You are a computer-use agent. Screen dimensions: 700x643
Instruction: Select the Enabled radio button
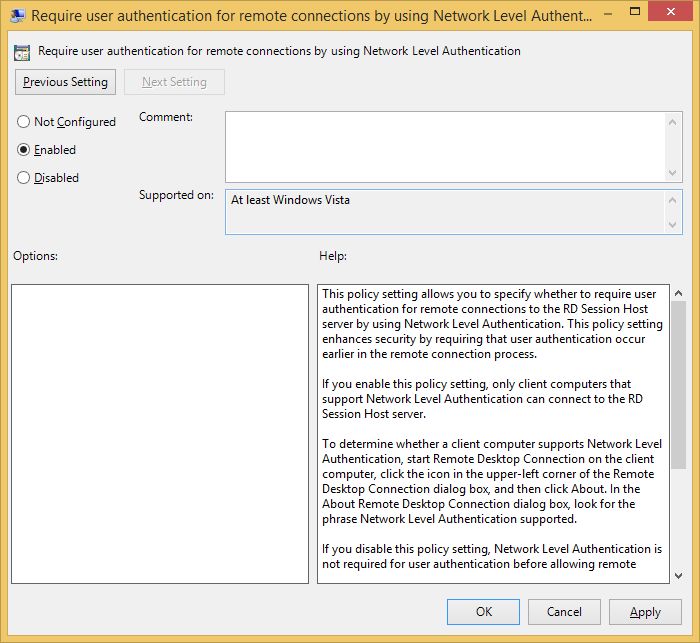point(24,150)
